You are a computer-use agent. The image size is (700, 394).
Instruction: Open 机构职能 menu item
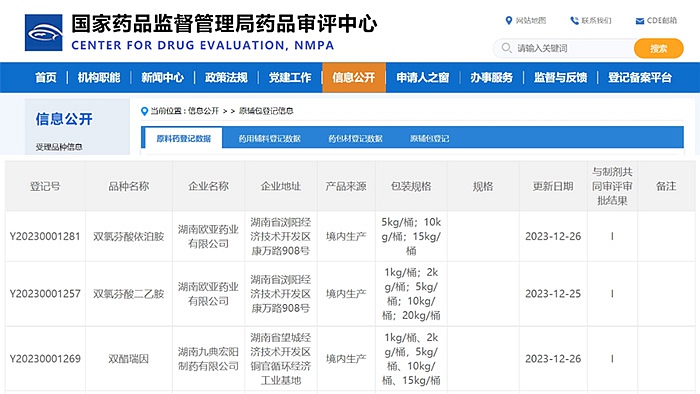[99, 78]
